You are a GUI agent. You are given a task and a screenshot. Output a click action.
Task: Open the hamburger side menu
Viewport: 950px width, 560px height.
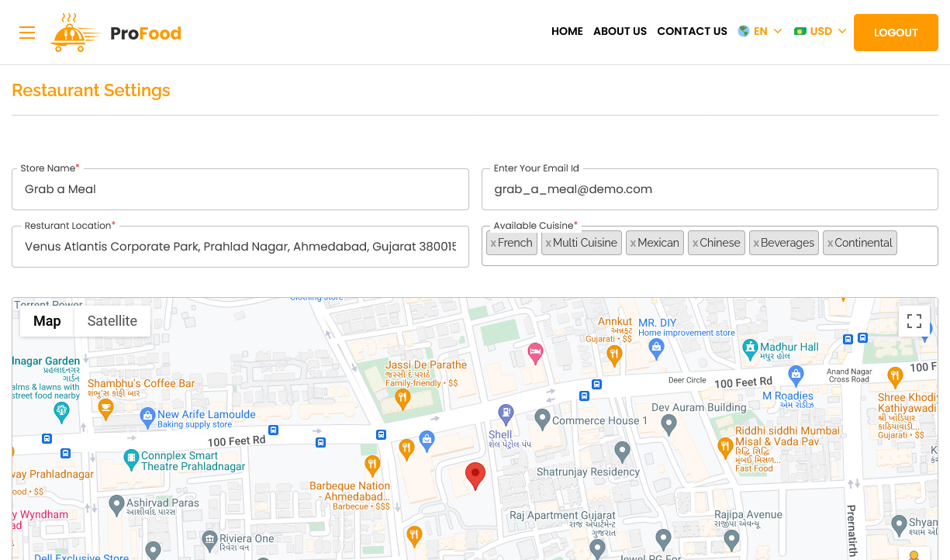coord(27,33)
